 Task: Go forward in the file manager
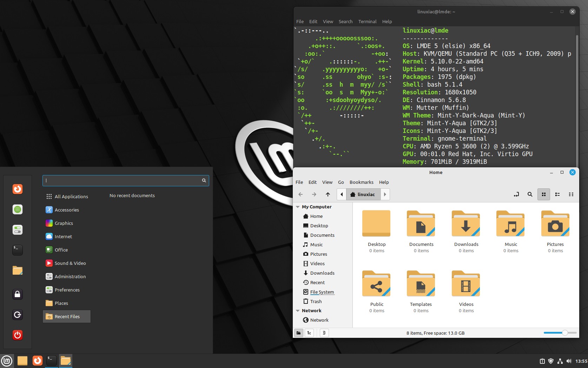pyautogui.click(x=314, y=194)
